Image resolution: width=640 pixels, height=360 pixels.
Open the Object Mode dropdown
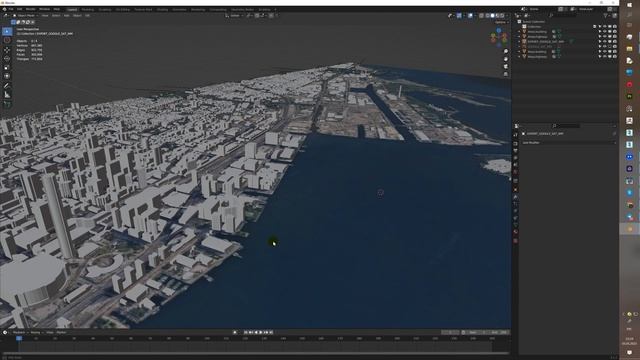[x=25, y=16]
